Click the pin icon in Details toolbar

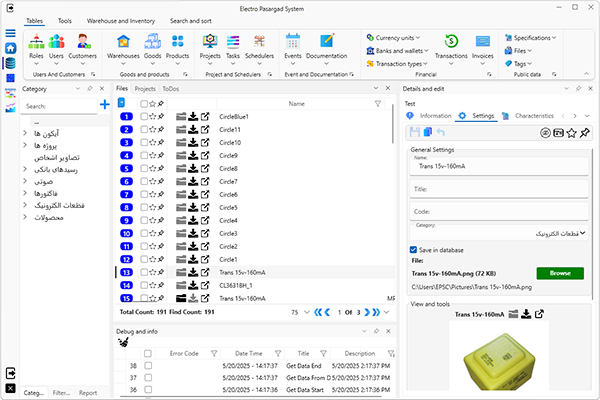[585, 132]
